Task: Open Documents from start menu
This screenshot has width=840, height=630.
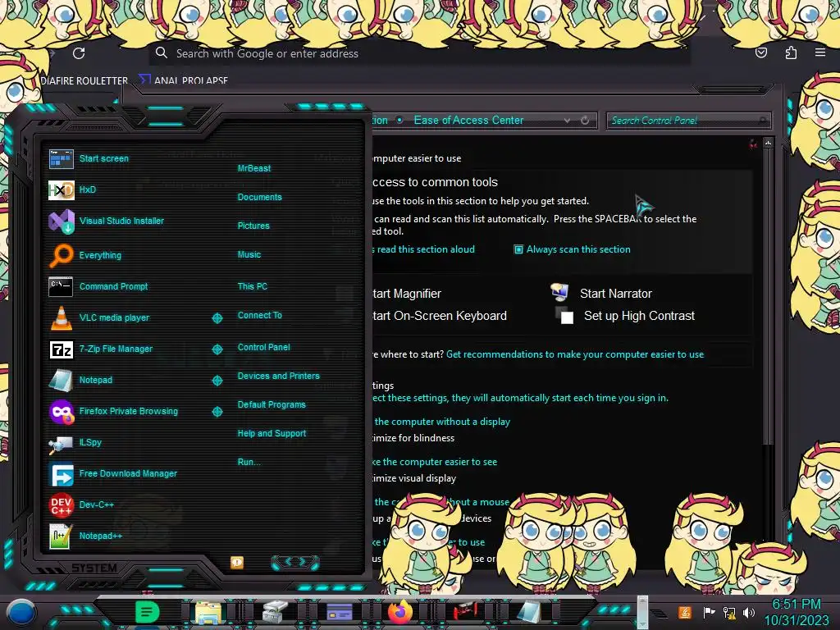Action: pyautogui.click(x=259, y=197)
